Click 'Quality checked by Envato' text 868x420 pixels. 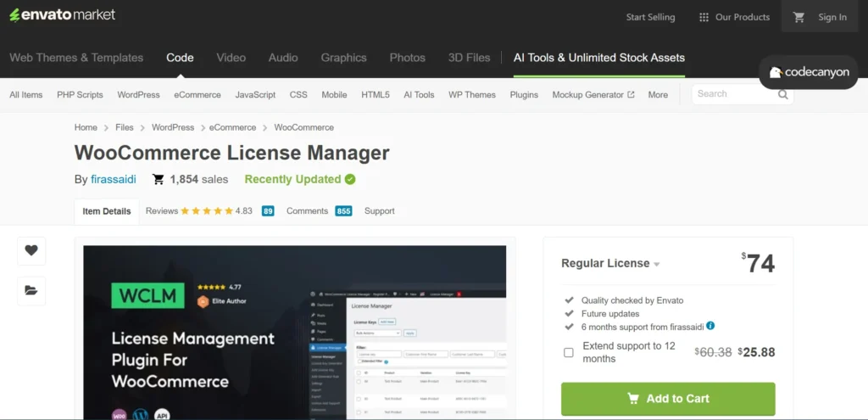(x=632, y=300)
